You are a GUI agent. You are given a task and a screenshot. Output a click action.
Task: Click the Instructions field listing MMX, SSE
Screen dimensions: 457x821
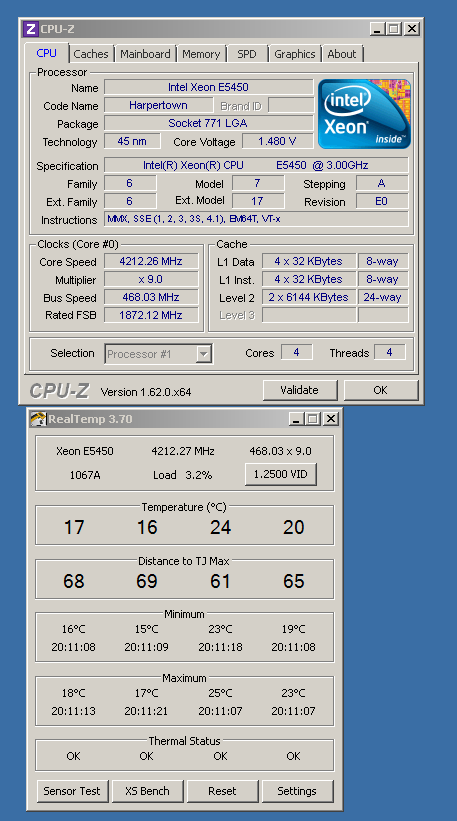pyautogui.click(x=256, y=219)
